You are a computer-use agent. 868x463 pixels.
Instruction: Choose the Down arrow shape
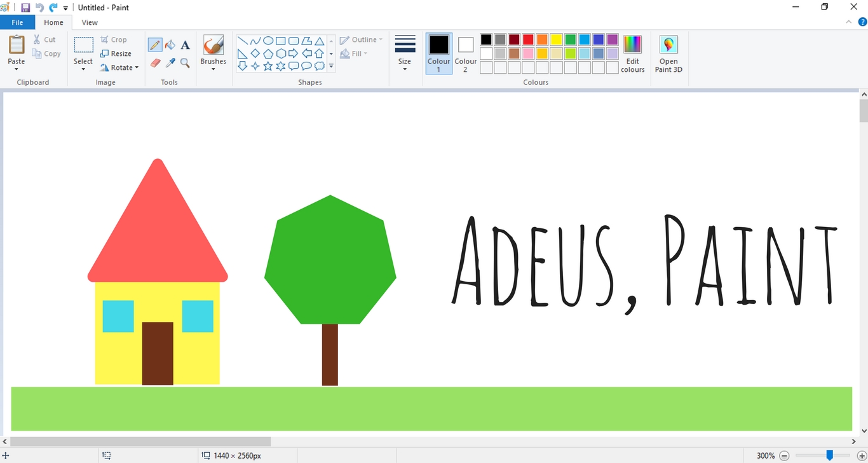tap(242, 66)
